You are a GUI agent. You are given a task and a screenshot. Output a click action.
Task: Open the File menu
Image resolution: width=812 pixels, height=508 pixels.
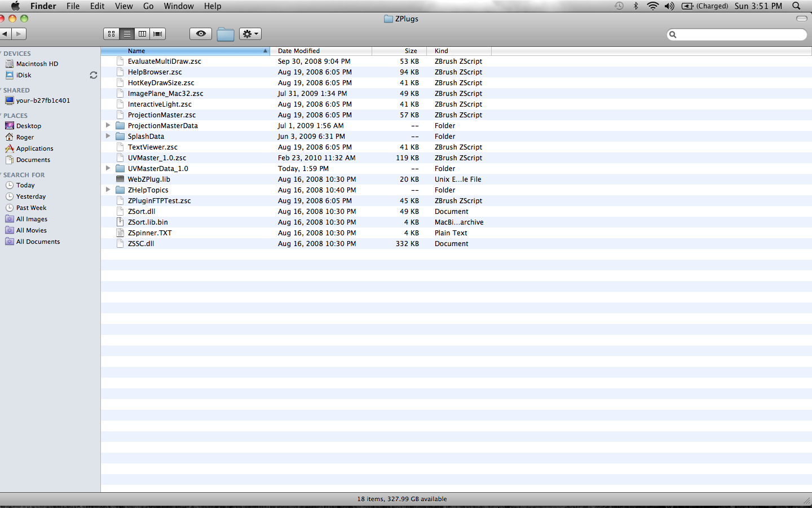pos(73,6)
